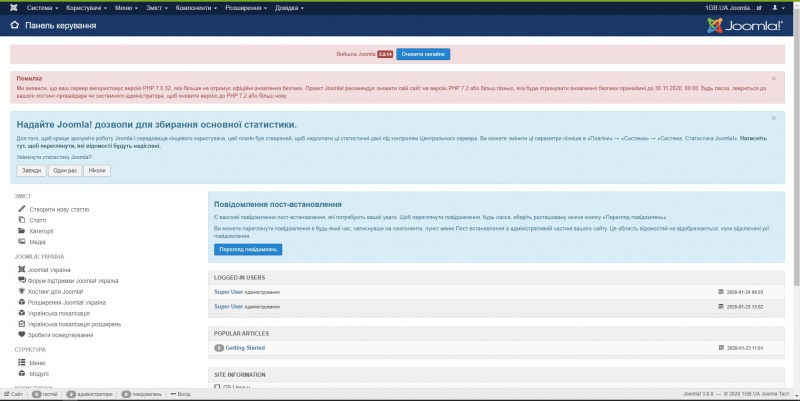800x401 pixels.
Task: Click the Joomla! 3.8.8 footer text
Action: (698, 394)
